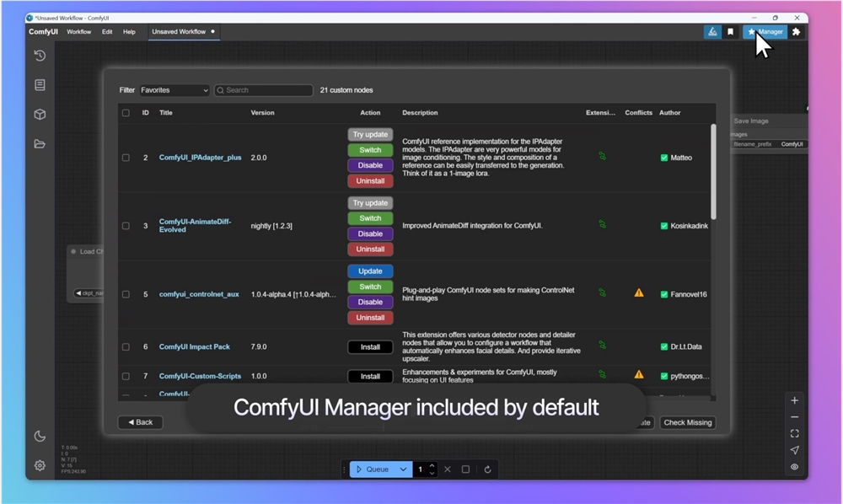This screenshot has width=843, height=504.
Task: Open the node library sidebar icon
Action: coord(40,85)
